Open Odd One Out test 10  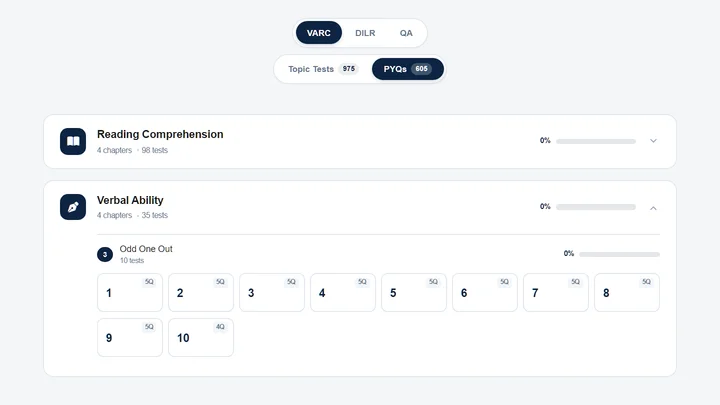[201, 338]
